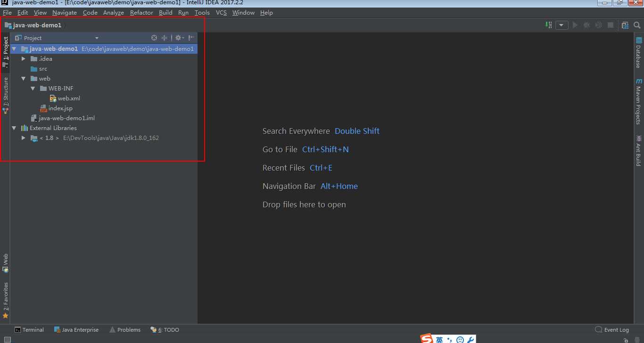
Task: Select the index.jsp file
Action: (x=56, y=108)
